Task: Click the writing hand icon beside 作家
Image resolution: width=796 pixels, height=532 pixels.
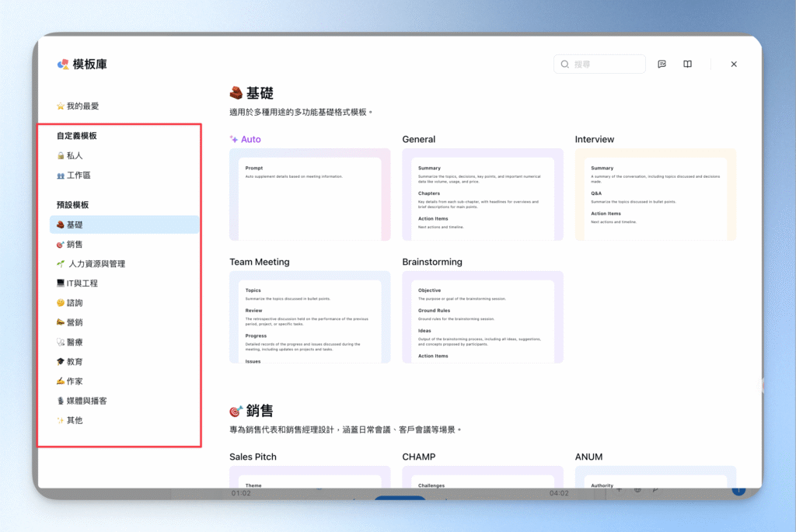Action: click(61, 381)
